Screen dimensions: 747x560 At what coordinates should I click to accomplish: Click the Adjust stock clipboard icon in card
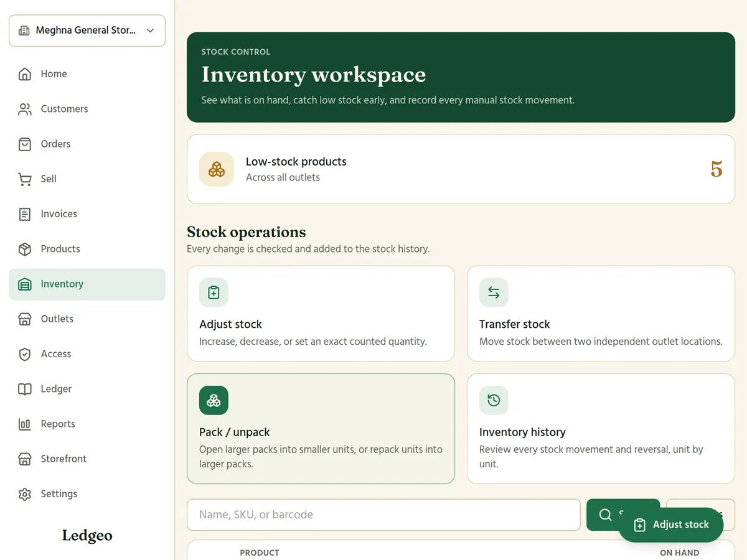pyautogui.click(x=214, y=292)
